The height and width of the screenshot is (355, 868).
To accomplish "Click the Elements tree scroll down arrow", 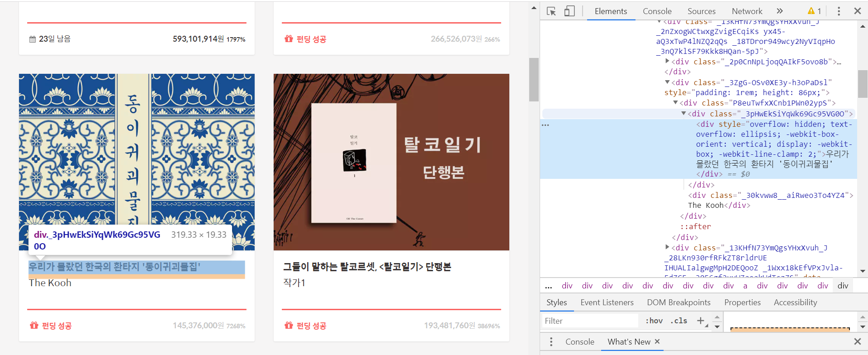I will [x=863, y=271].
